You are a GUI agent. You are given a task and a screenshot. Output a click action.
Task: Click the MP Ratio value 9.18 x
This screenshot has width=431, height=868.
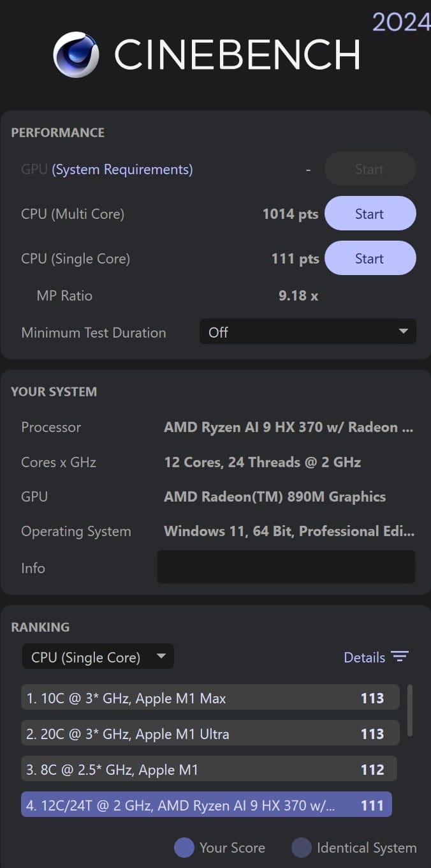[x=298, y=295]
